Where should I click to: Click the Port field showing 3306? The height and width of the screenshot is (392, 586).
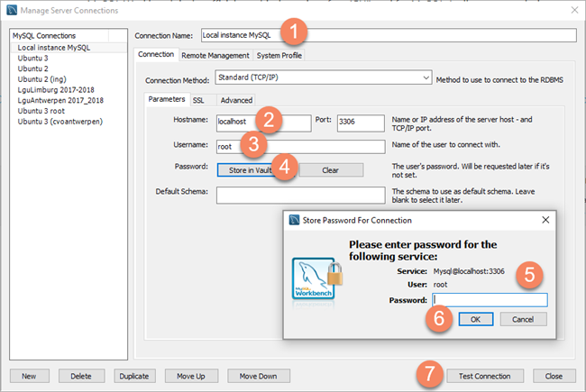click(x=361, y=123)
